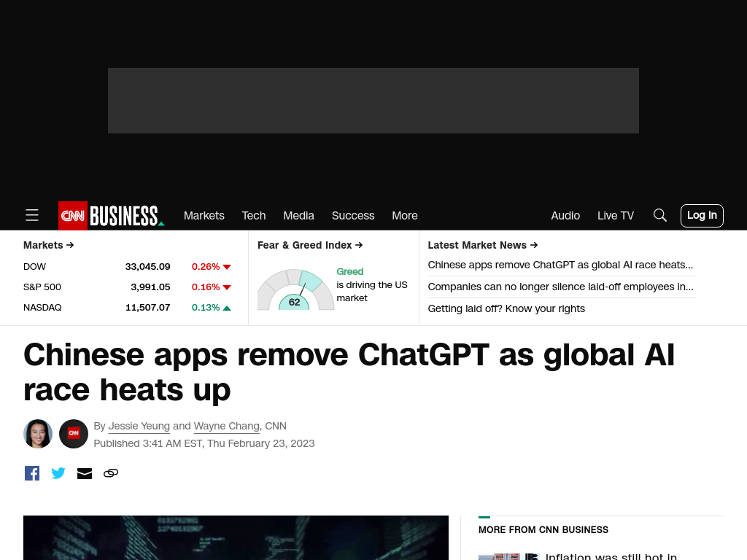Viewport: 747px width, 560px height.
Task: Open the Fear & Greed Index heading
Action: coord(310,245)
